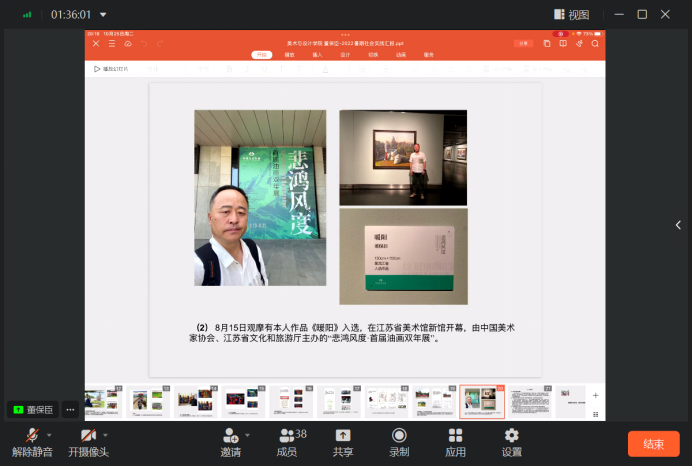Check the network signal strength icon
The image size is (693, 466).
(x=27, y=15)
